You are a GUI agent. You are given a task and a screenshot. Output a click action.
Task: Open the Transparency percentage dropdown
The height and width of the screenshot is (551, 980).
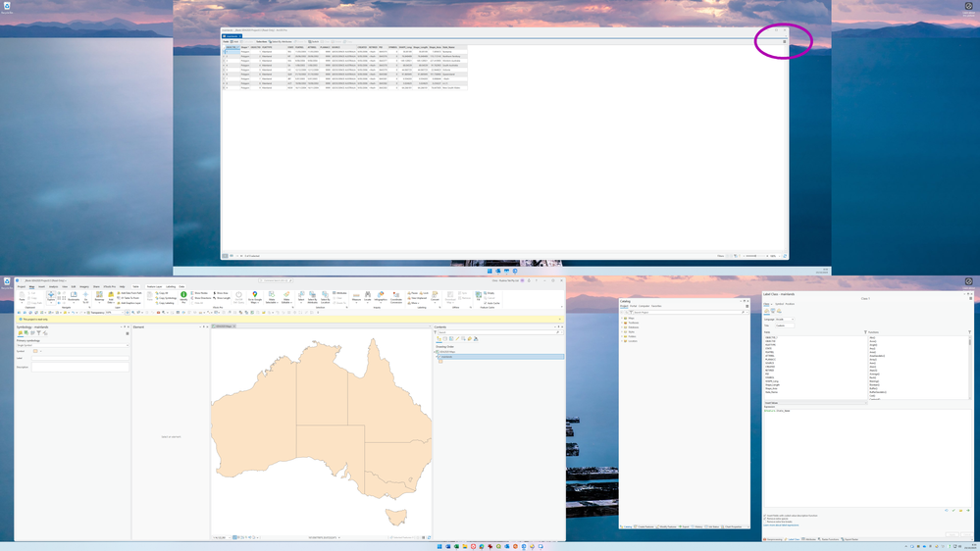pyautogui.click(x=115, y=313)
